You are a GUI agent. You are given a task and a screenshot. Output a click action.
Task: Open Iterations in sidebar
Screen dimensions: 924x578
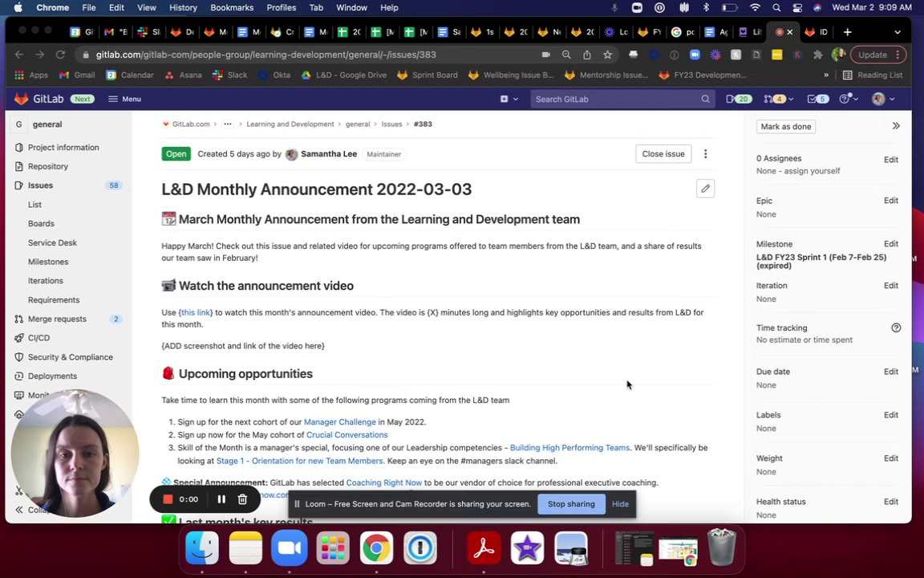[x=46, y=281]
